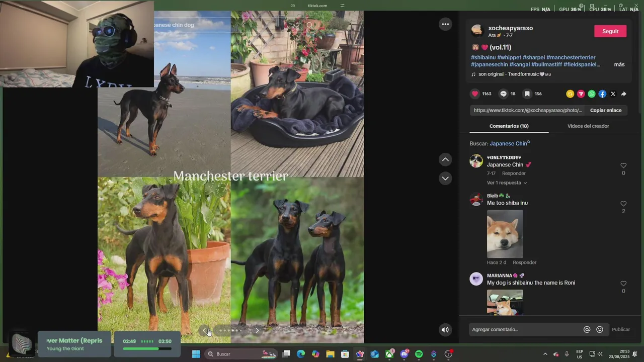Like ONLYTEDDY's Japanese Chin comment
The image size is (644, 362).
click(x=623, y=165)
